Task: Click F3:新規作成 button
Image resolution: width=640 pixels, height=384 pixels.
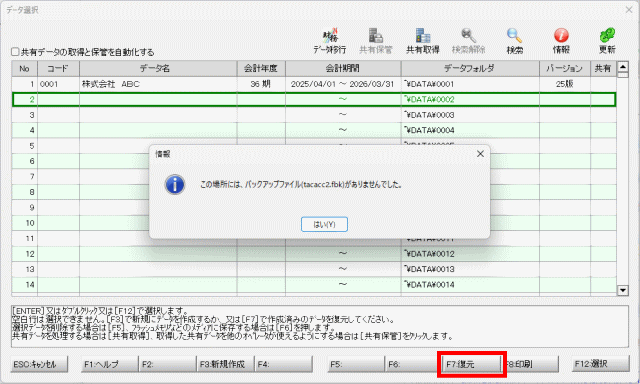Action: (x=225, y=364)
